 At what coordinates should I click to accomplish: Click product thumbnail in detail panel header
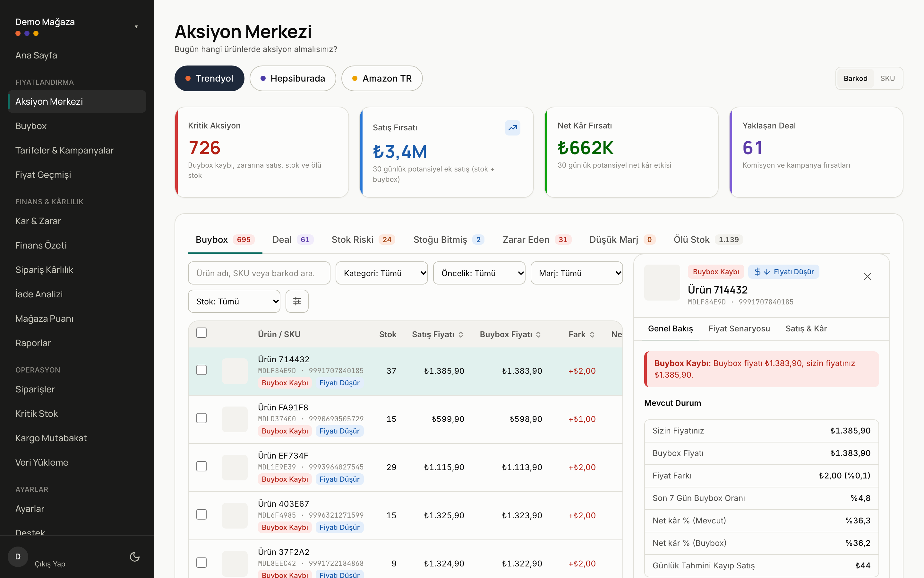662,283
